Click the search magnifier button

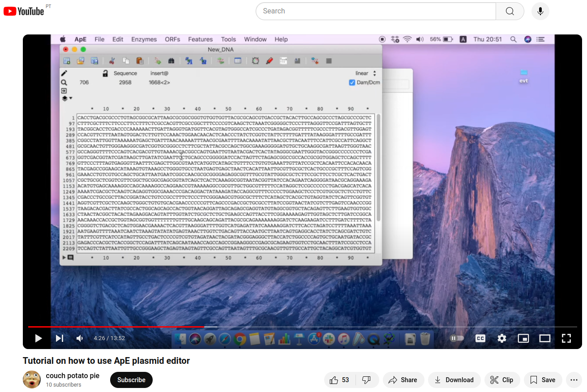[x=510, y=11]
